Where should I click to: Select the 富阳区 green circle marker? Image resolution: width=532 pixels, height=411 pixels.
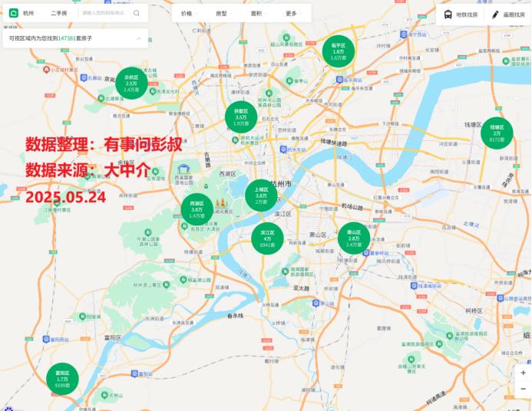click(62, 378)
